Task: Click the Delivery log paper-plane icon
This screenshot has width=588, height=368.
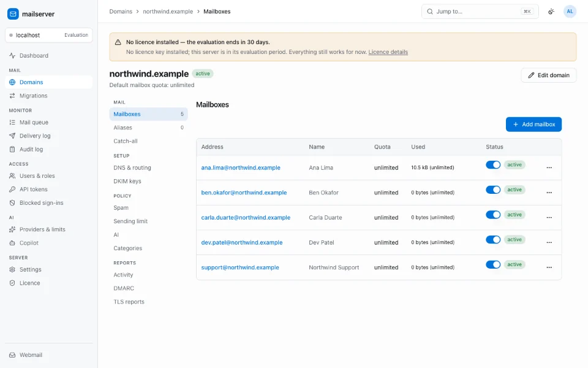Action: (x=12, y=136)
